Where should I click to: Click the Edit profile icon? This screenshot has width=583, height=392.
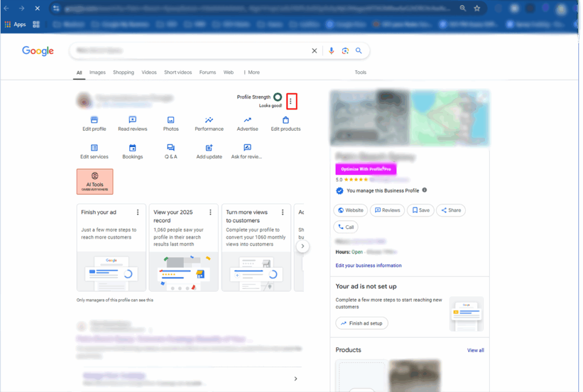pos(94,120)
